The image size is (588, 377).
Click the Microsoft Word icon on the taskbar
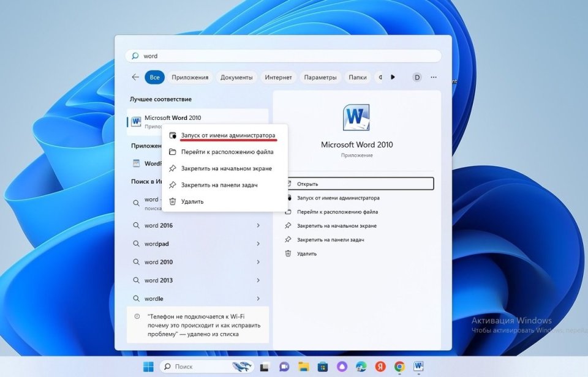418,367
